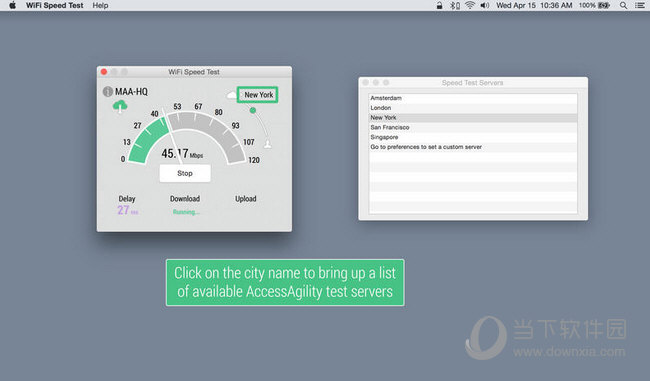Click the 45.17 Mbps speed reading
Viewport: 650px width, 381px height.
pos(182,154)
